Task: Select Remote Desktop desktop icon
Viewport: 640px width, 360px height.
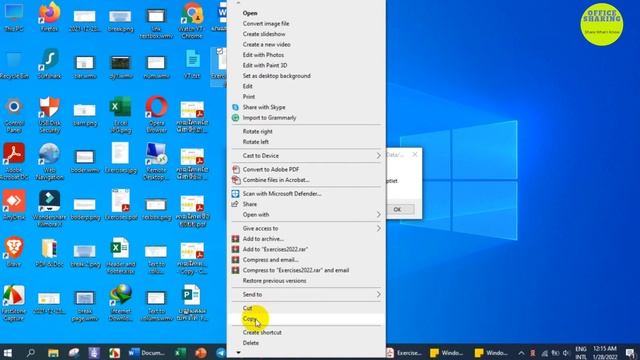Action: [156, 162]
